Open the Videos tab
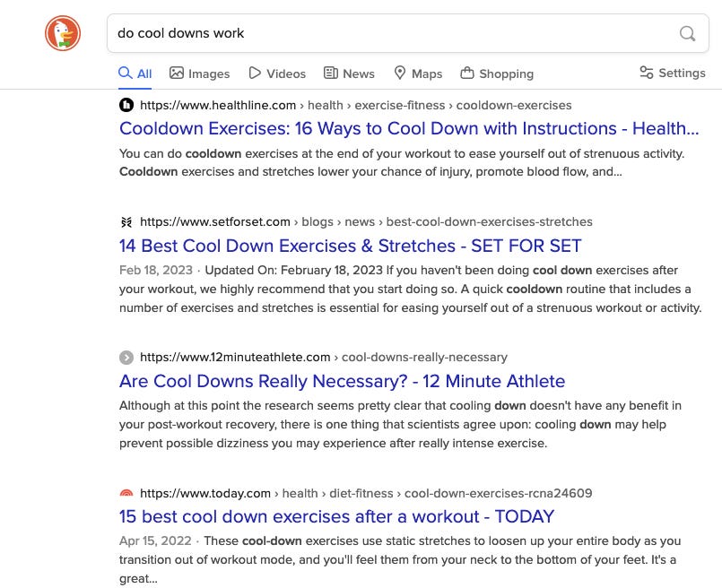Image resolution: width=722 pixels, height=588 pixels. (x=277, y=73)
